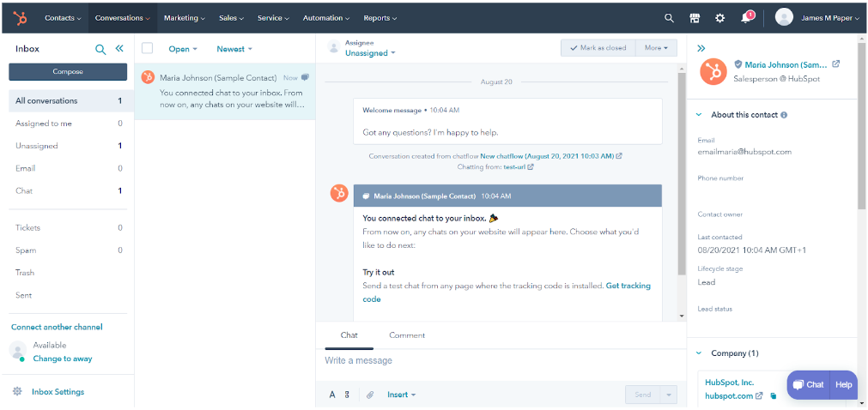Open global search magnifier icon
This screenshot has height=410, width=868.
(669, 18)
